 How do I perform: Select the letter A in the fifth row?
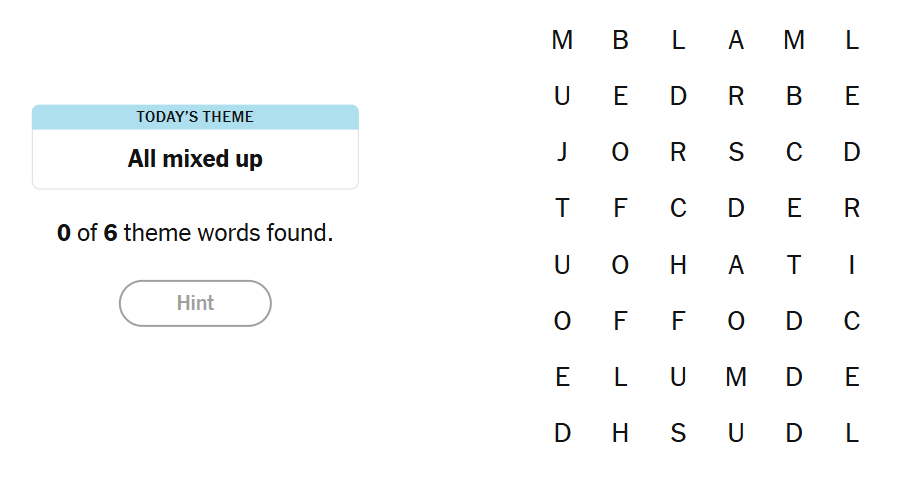point(736,265)
